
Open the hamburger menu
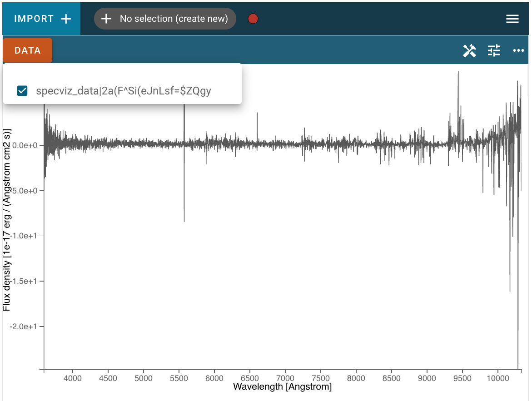(512, 19)
